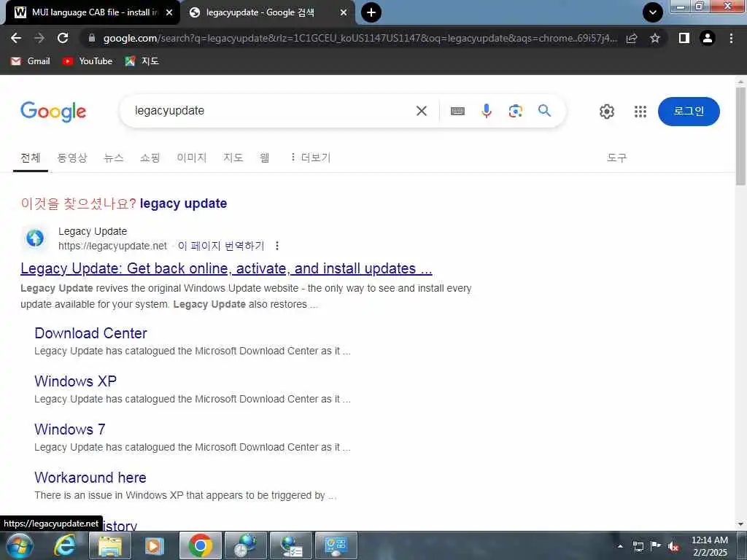Click the muted volume tray icon

(x=673, y=546)
